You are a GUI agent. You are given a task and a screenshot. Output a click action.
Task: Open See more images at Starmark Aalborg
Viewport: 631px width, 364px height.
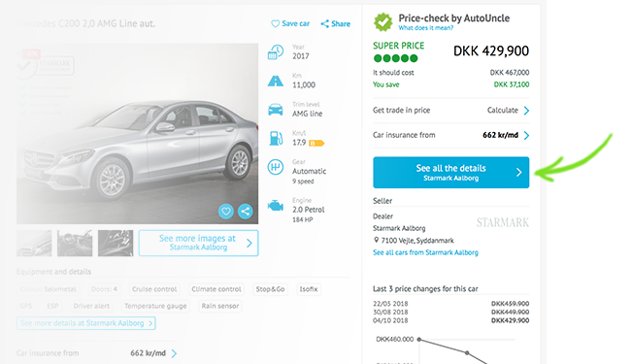coord(198,243)
